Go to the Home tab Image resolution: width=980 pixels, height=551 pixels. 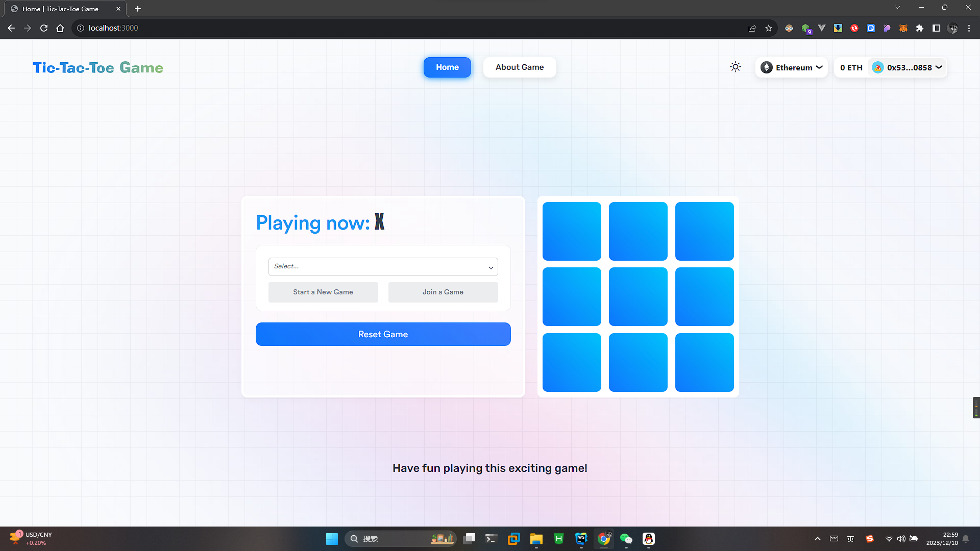pos(447,67)
